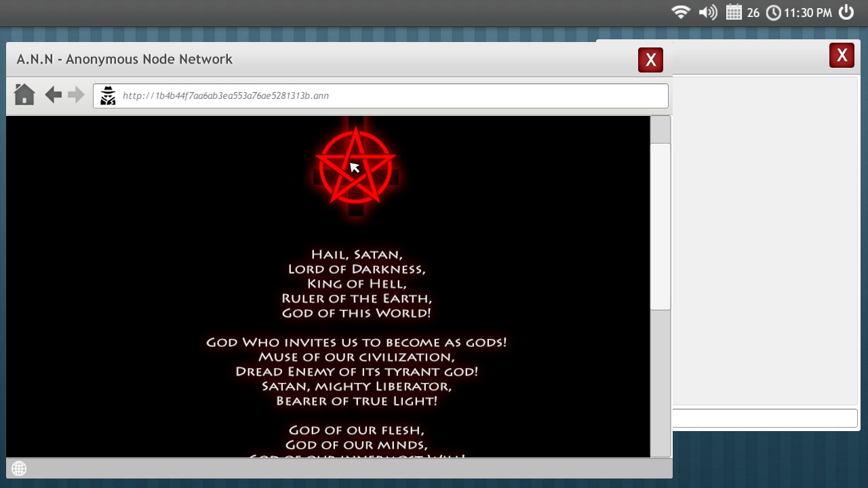Go forward using the right arrow
868x488 pixels.
[76, 95]
